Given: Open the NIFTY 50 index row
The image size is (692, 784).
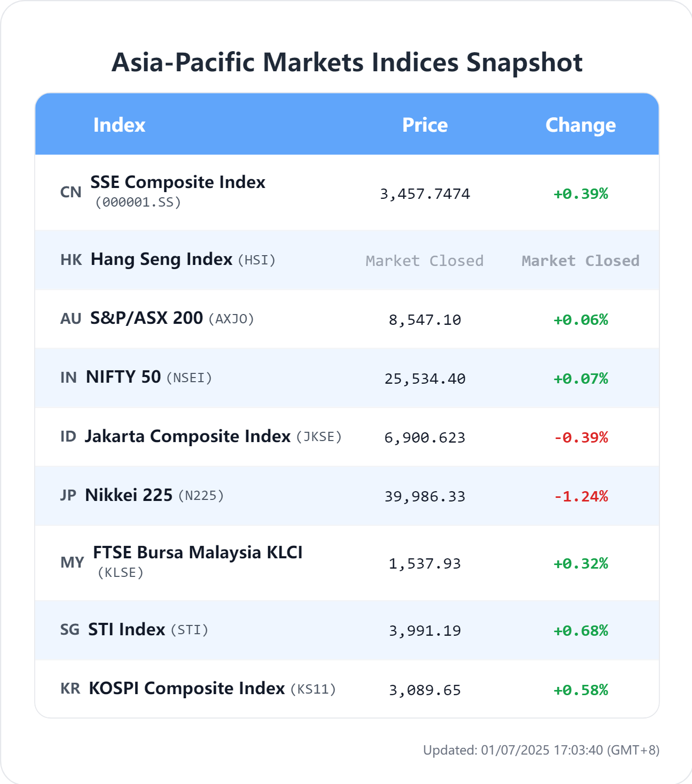Looking at the screenshot, I should [x=347, y=378].
